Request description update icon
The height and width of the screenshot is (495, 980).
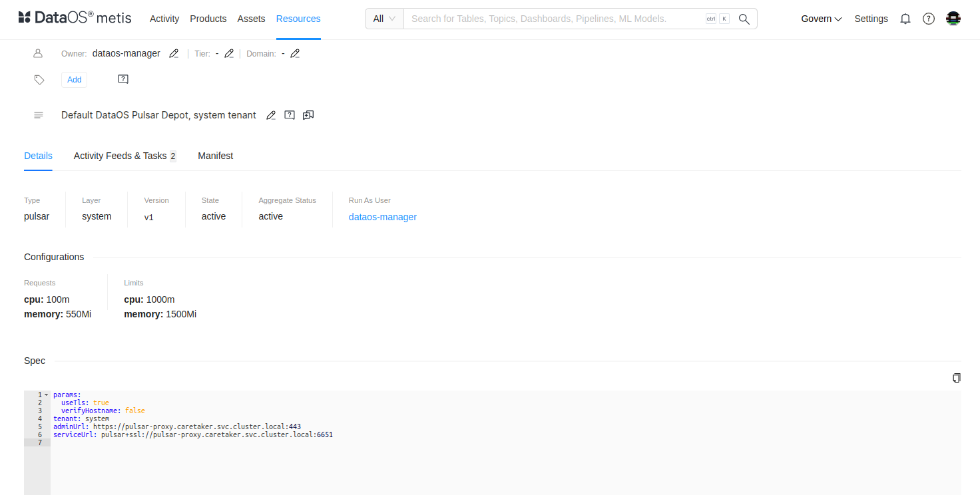290,115
